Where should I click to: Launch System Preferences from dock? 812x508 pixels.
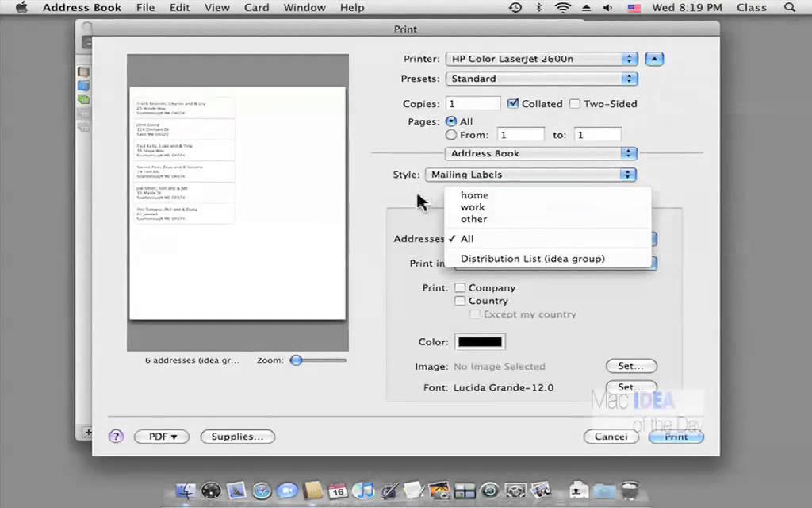pos(515,491)
